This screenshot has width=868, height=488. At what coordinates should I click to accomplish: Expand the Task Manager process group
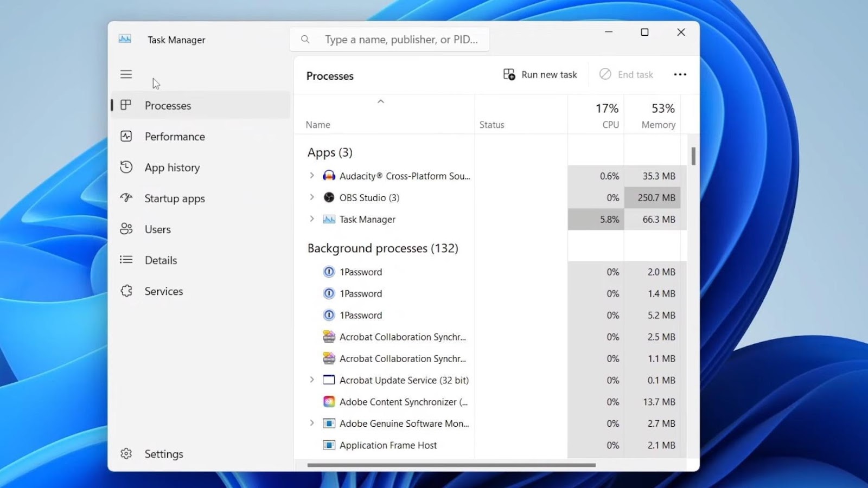coord(311,219)
